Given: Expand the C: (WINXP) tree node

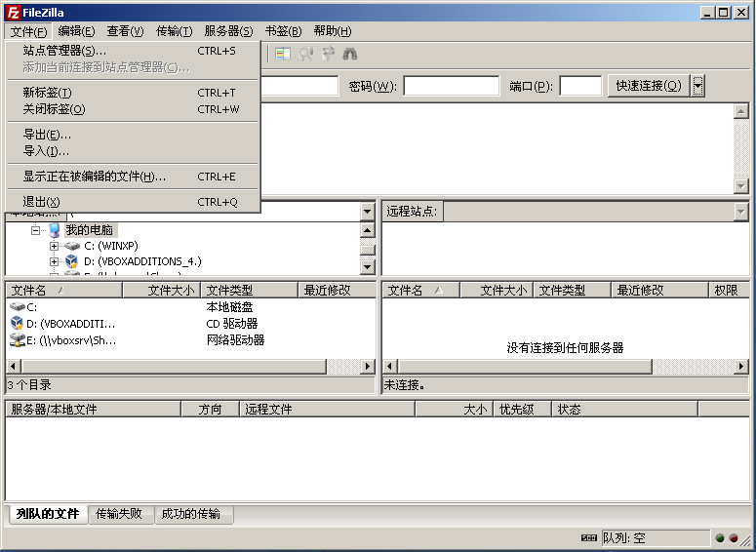Looking at the screenshot, I should click(x=54, y=246).
